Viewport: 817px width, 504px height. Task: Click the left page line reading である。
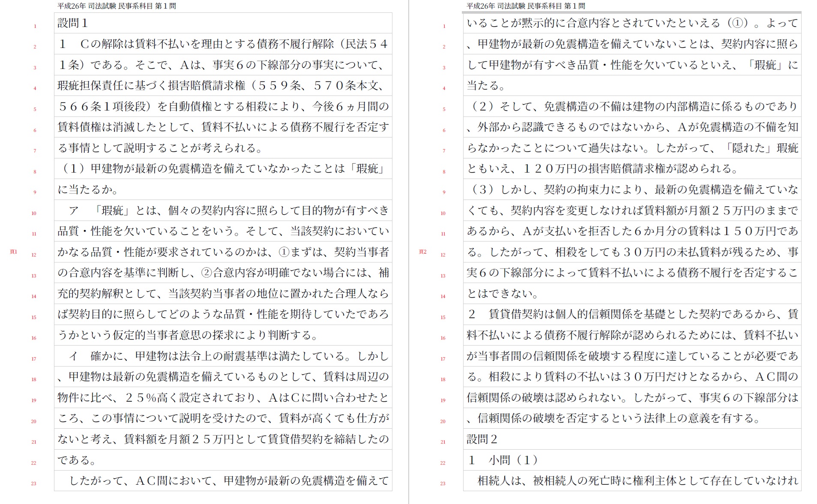(x=77, y=460)
